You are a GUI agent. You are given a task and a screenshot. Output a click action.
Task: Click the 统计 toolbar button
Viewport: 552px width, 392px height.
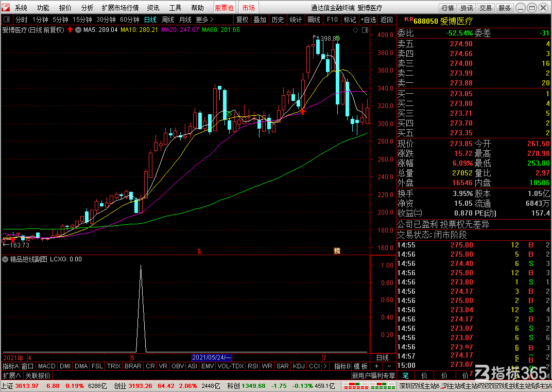[x=296, y=20]
